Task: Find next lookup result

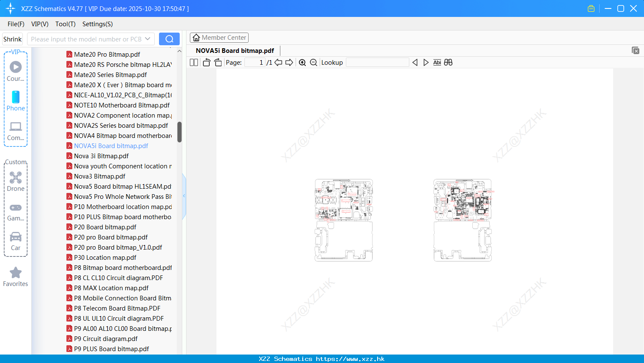Action: point(426,62)
